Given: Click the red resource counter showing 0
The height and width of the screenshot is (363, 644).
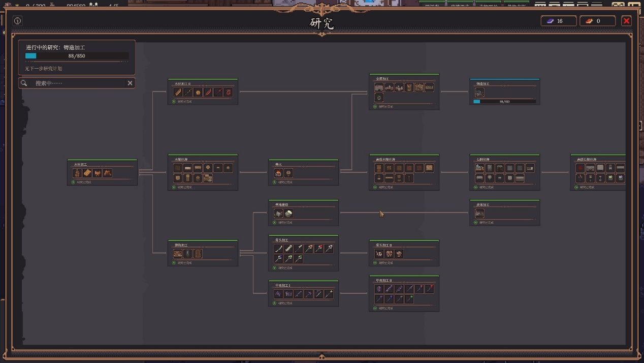Looking at the screenshot, I should [x=598, y=21].
